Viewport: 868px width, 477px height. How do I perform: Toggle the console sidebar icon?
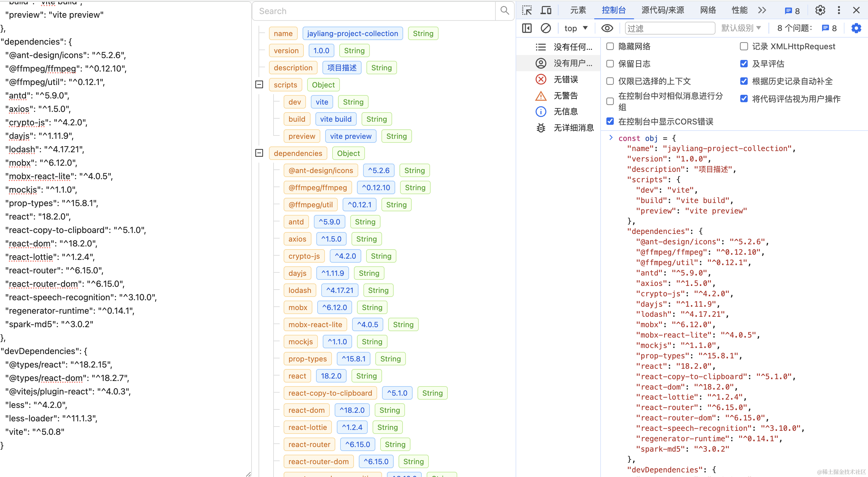pyautogui.click(x=527, y=28)
